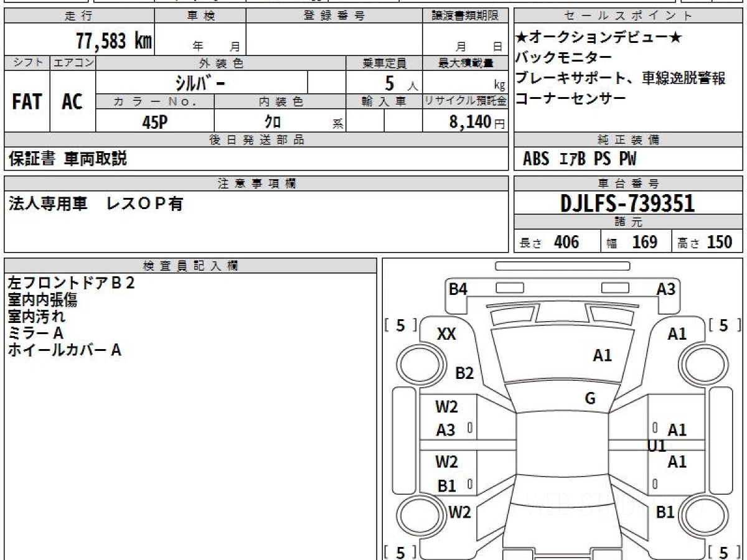Screen dimensions: 747x560
Task: Select the recycle deposit 8,140円
Action: tap(477, 122)
